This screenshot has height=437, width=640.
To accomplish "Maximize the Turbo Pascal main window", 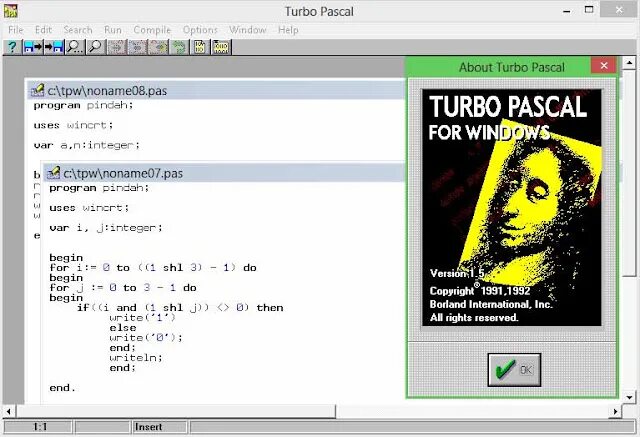I will pos(589,10).
